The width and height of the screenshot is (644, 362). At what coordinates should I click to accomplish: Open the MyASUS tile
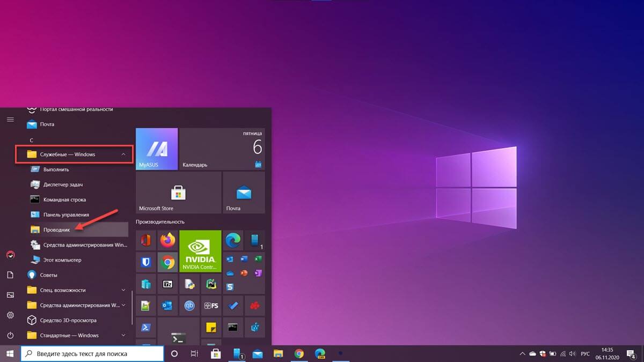(x=157, y=149)
